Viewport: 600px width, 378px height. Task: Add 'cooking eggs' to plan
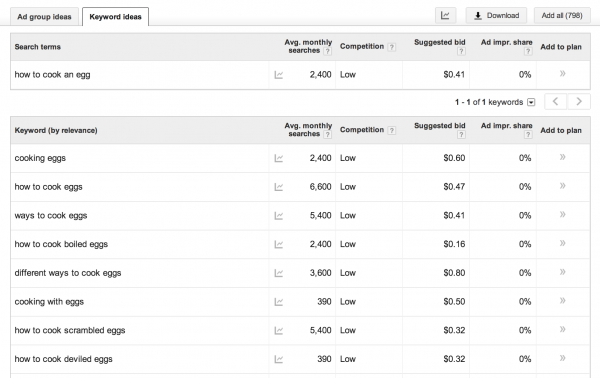point(562,157)
